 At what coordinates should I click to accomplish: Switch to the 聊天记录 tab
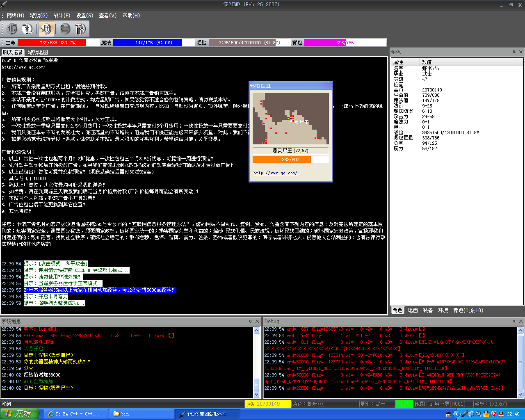(13, 52)
